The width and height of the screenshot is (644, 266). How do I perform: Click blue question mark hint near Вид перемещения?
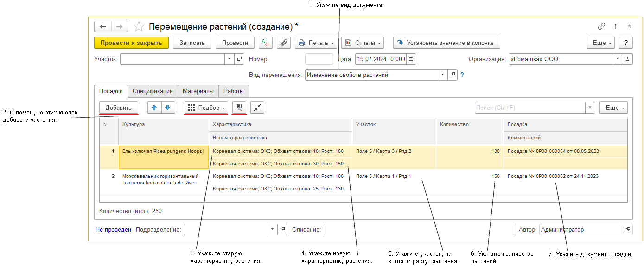coord(462,75)
